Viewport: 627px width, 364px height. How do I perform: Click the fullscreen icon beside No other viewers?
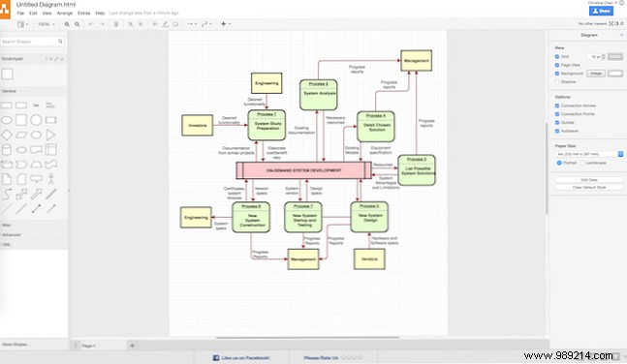pyautogui.click(x=611, y=24)
